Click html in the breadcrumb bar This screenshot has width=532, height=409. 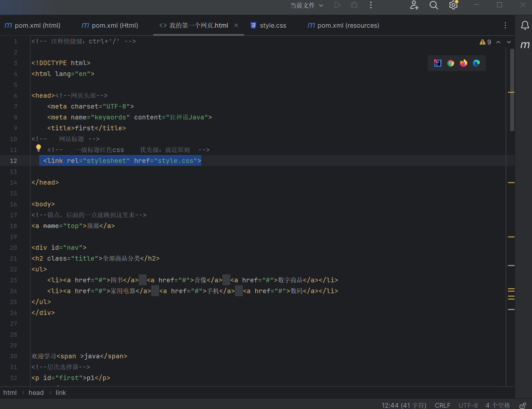pos(10,393)
